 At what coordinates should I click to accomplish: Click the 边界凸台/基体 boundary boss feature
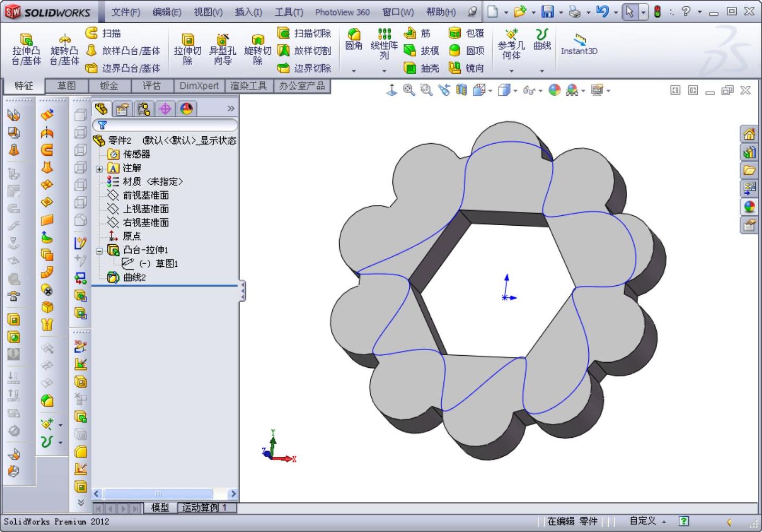coord(123,68)
